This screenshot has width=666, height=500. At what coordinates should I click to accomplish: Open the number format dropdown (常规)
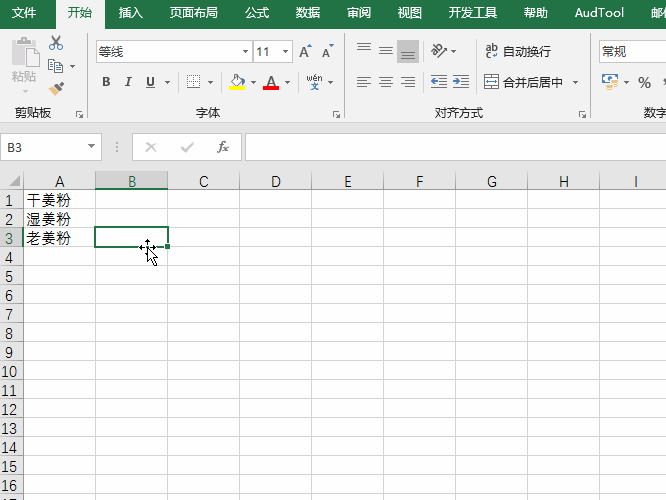632,51
